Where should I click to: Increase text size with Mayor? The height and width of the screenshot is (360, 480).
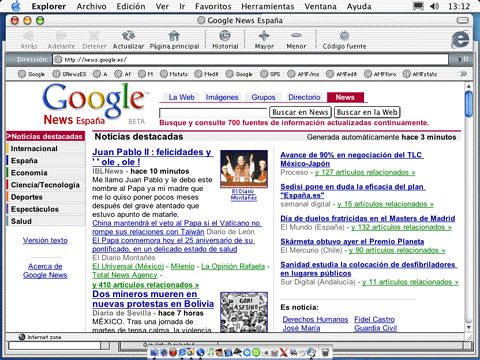(264, 35)
